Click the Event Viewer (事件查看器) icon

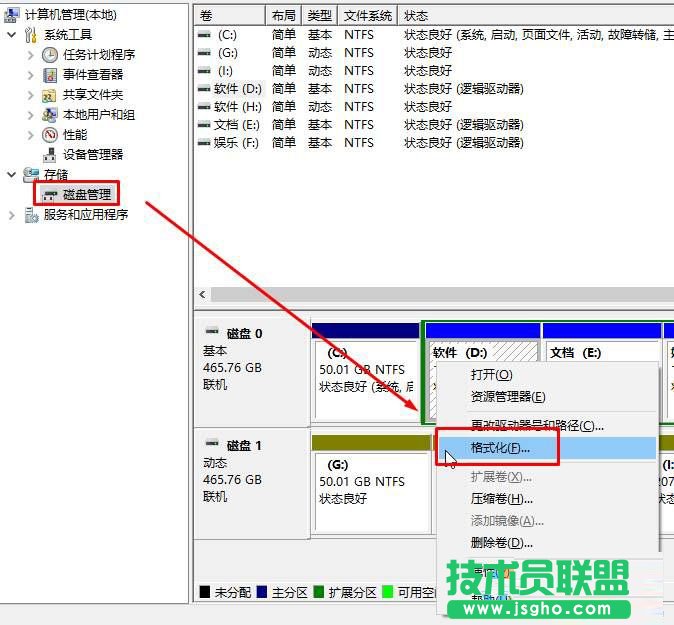point(50,75)
